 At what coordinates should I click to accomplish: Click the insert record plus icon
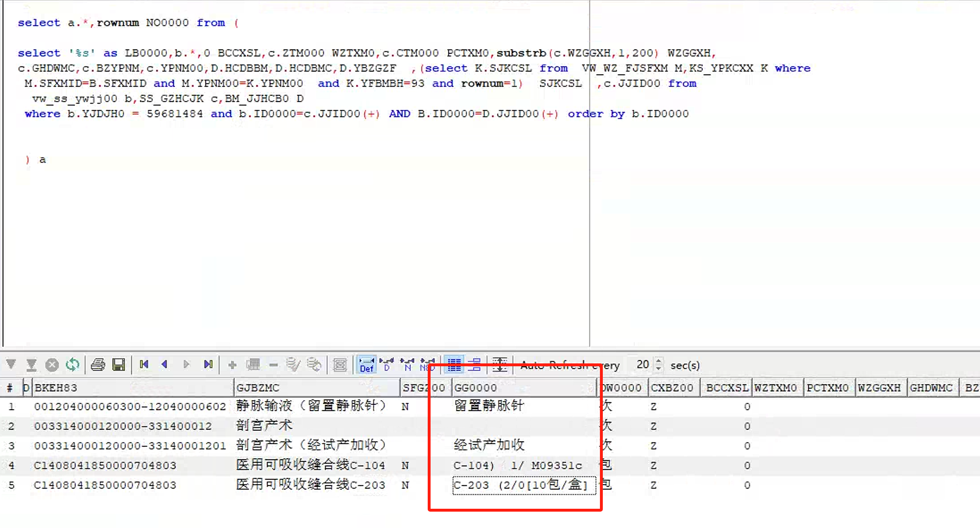(232, 365)
